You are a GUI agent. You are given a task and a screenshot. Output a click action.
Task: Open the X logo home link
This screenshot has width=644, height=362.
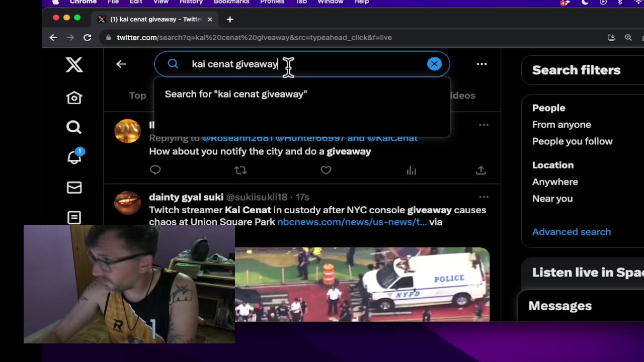click(x=74, y=65)
